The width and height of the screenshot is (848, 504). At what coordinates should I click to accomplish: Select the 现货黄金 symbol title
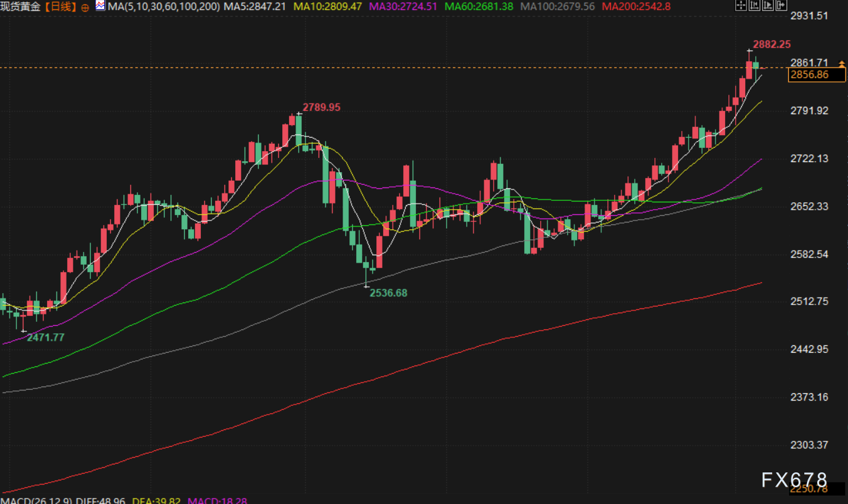pyautogui.click(x=21, y=7)
